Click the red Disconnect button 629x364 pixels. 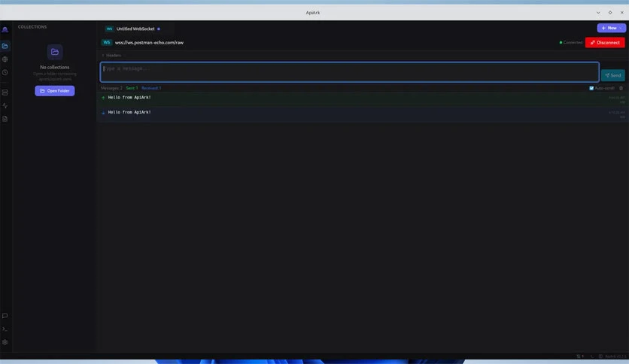pos(605,43)
